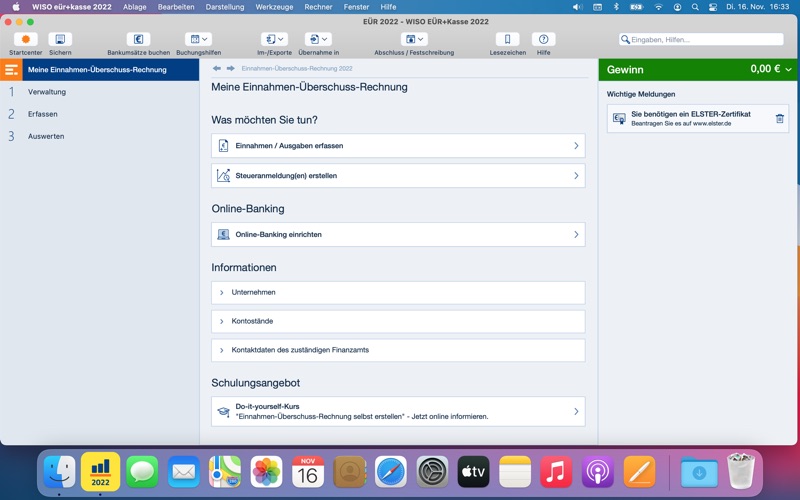Expand Kontaktdaten des zuständigen Finanzamts
The height and width of the screenshot is (500, 800).
click(x=398, y=350)
